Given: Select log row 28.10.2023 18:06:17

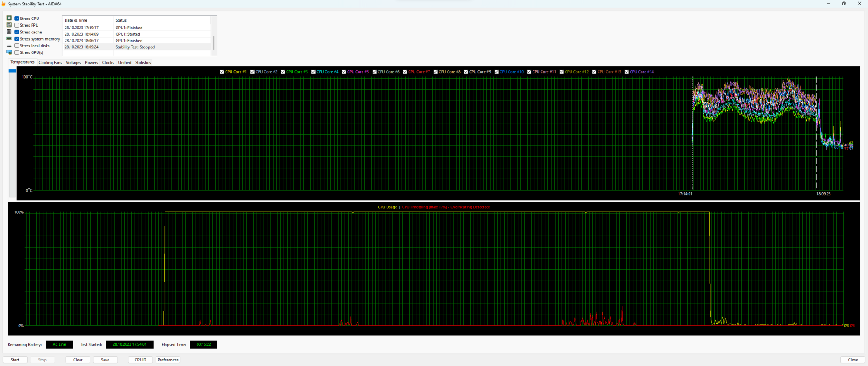Looking at the screenshot, I should (137, 41).
